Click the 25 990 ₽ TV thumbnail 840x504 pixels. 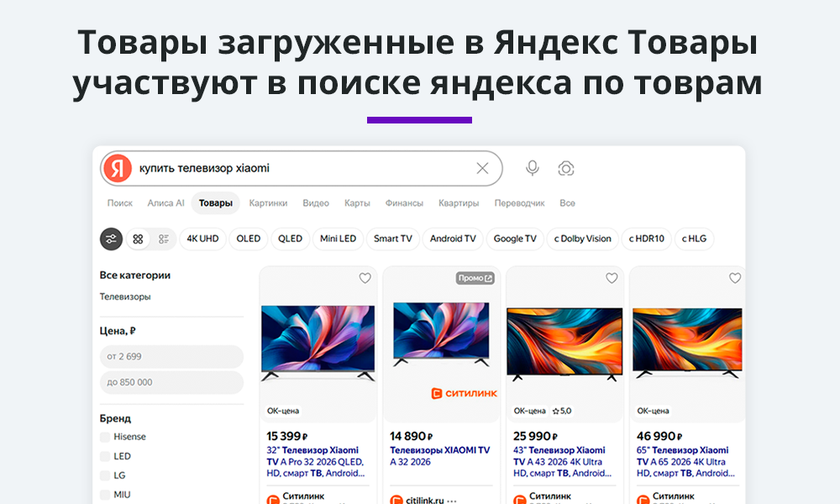tap(564, 344)
